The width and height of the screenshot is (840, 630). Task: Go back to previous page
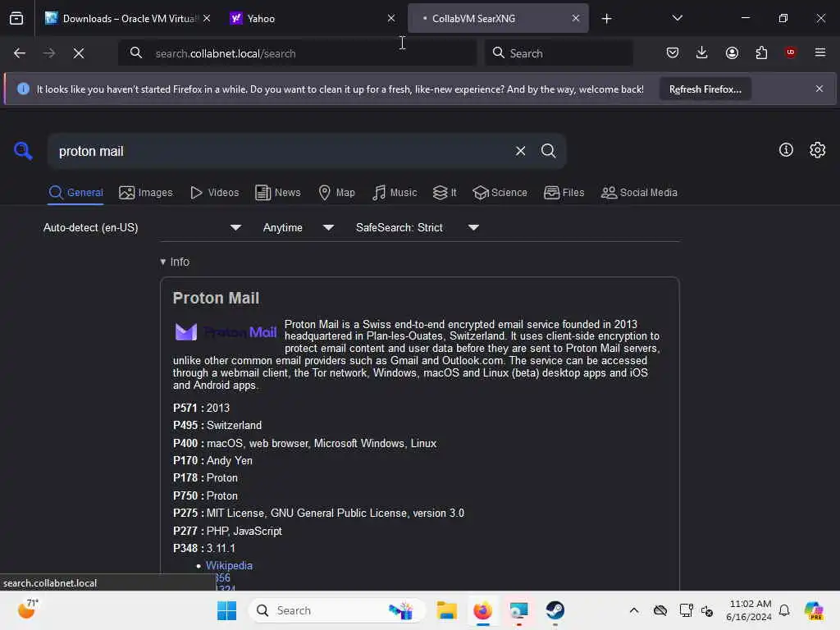20,53
